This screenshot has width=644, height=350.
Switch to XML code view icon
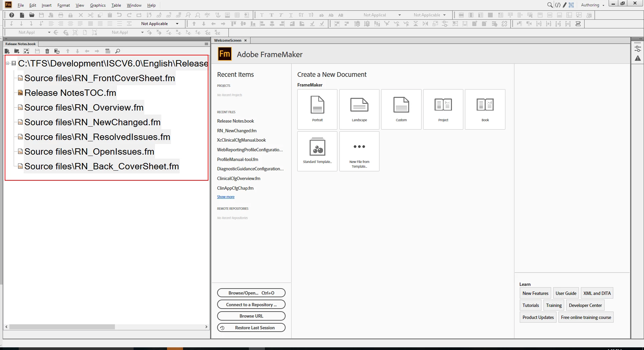[x=558, y=5]
